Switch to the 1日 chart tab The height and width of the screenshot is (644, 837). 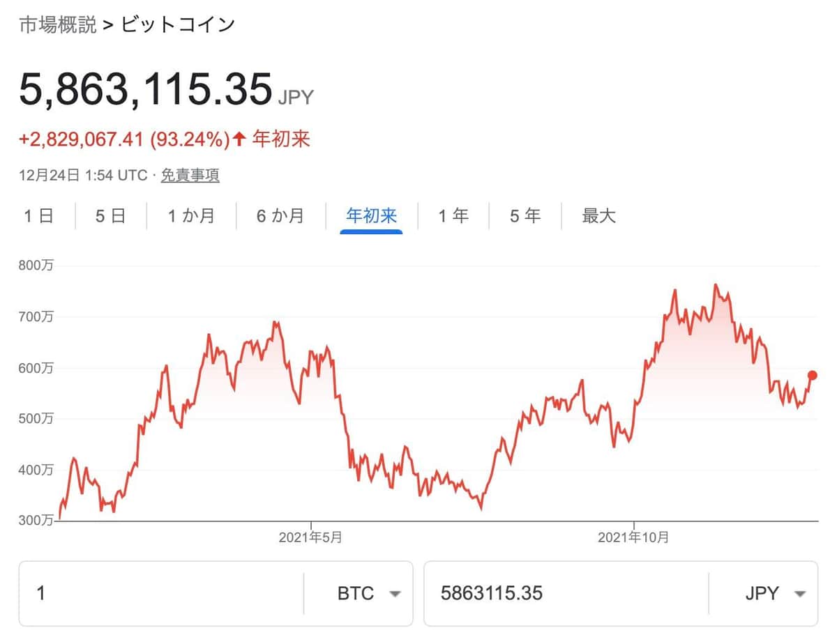click(x=40, y=216)
